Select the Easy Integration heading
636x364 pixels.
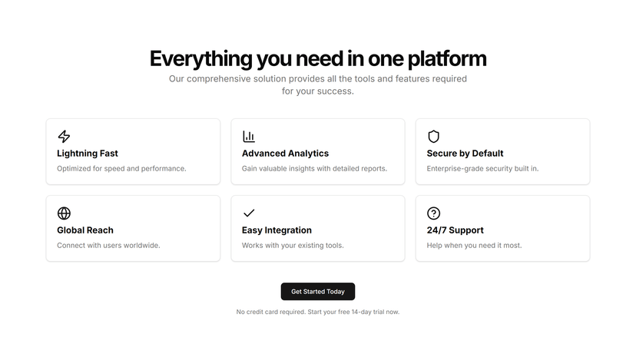[x=277, y=230]
